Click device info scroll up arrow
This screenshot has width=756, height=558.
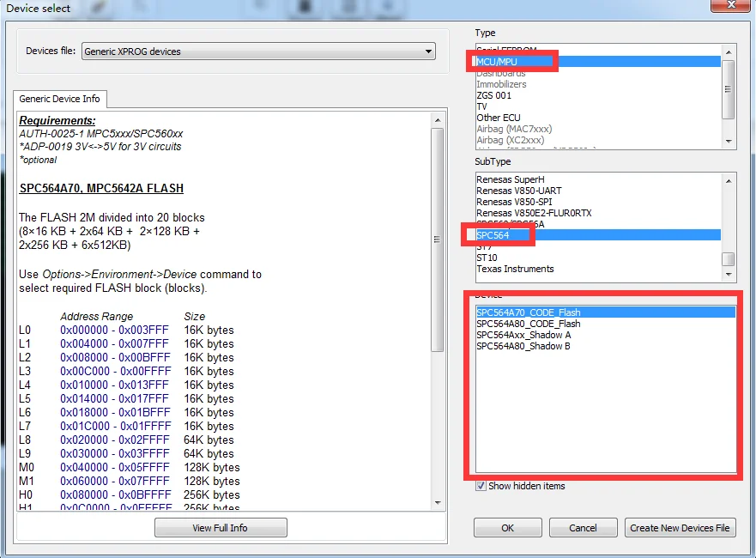point(438,120)
